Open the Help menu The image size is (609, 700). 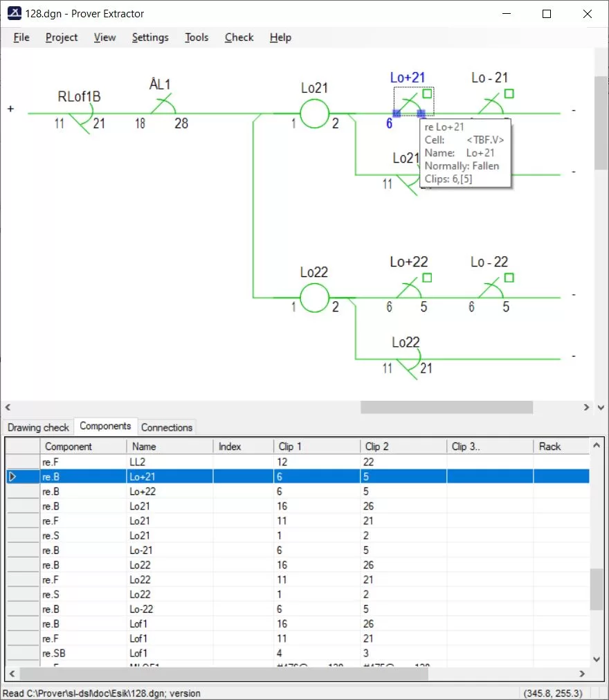pos(281,37)
